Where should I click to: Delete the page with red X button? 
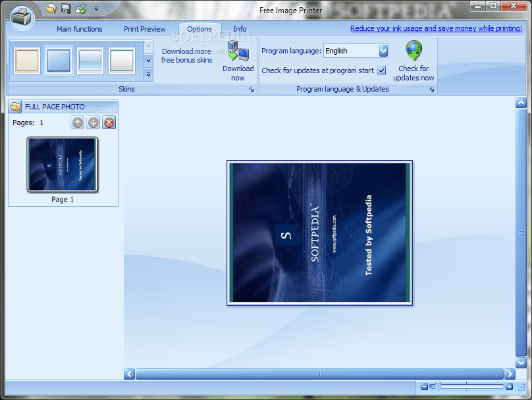click(109, 123)
